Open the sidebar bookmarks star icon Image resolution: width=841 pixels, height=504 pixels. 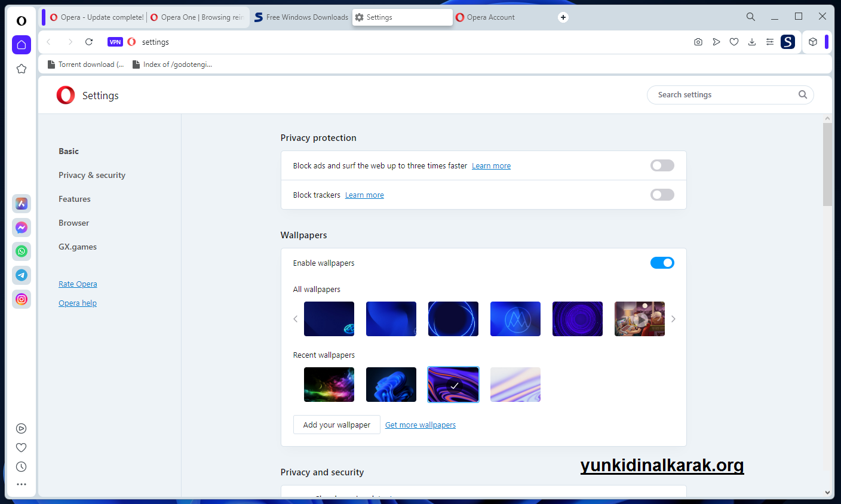pos(22,69)
